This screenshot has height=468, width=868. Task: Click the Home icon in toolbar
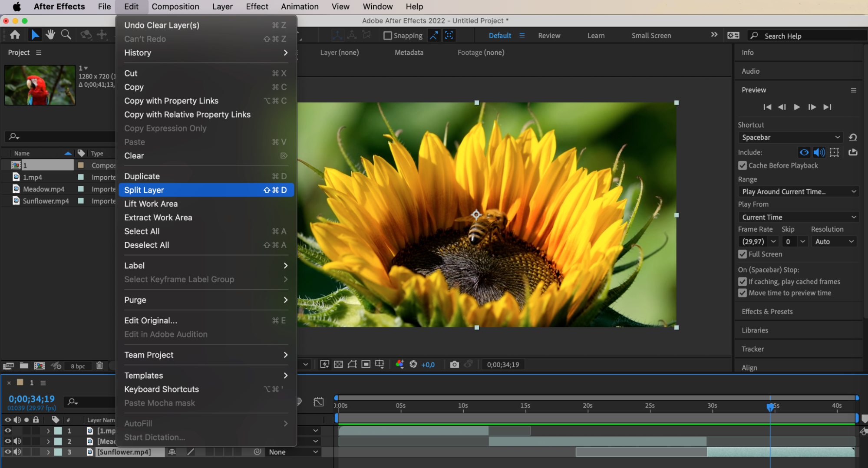pyautogui.click(x=15, y=35)
